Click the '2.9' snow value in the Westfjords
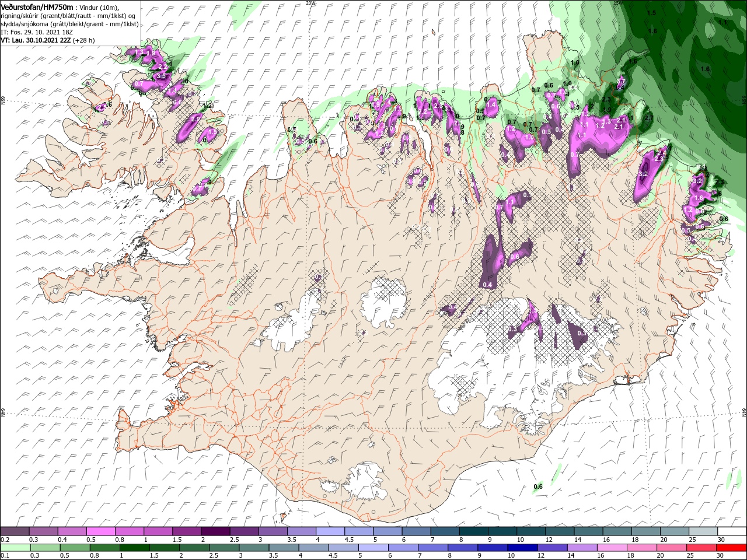 click(x=196, y=118)
